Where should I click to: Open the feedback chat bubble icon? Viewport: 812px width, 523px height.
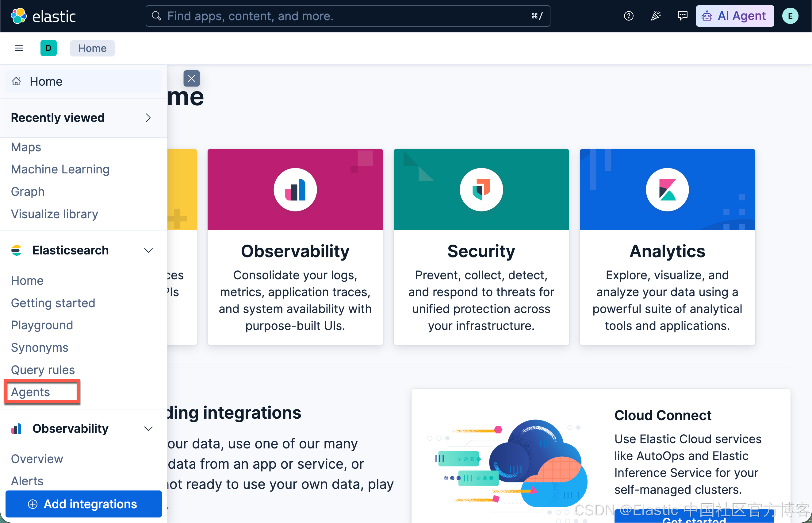[682, 16]
